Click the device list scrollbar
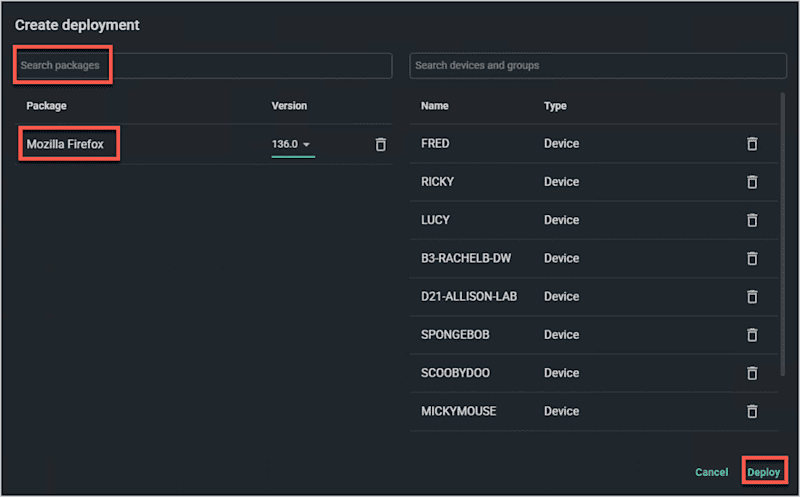The width and height of the screenshot is (800, 497). [783, 235]
